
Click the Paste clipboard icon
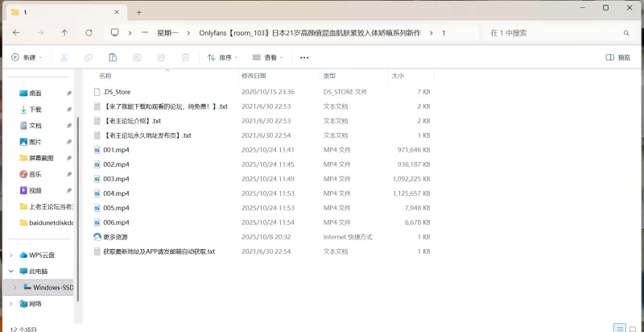(x=113, y=57)
